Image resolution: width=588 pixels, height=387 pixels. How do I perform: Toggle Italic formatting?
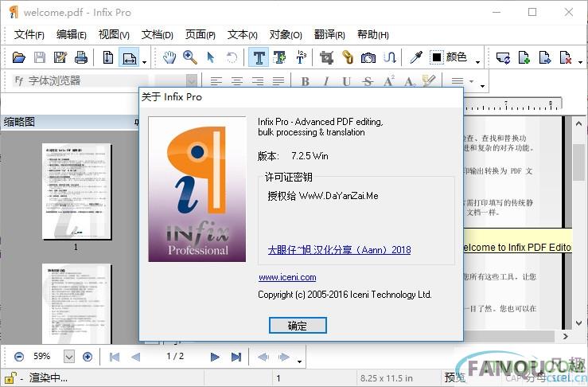(326, 81)
